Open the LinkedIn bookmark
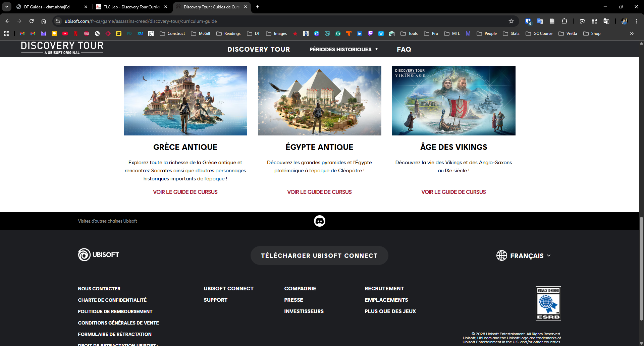 point(360,34)
